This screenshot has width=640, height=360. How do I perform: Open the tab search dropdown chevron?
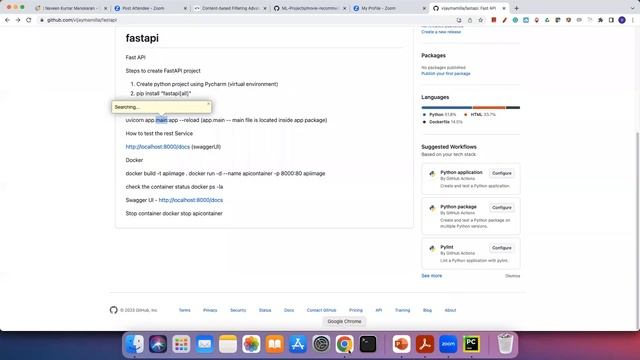pos(632,8)
